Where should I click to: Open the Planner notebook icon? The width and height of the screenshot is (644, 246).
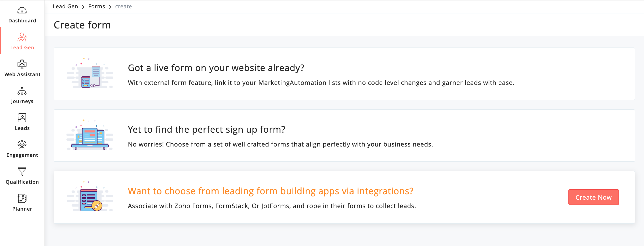click(22, 199)
